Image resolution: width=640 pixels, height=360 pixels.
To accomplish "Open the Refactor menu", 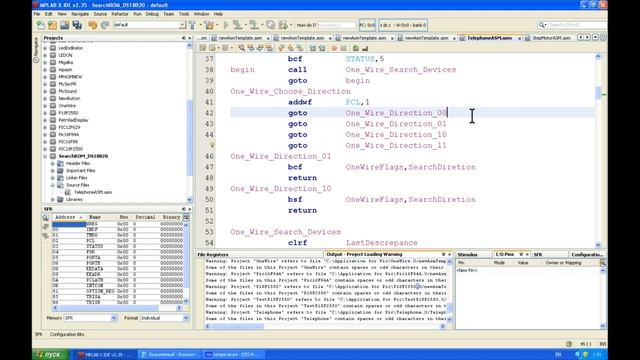I will pyautogui.click(x=120, y=14).
